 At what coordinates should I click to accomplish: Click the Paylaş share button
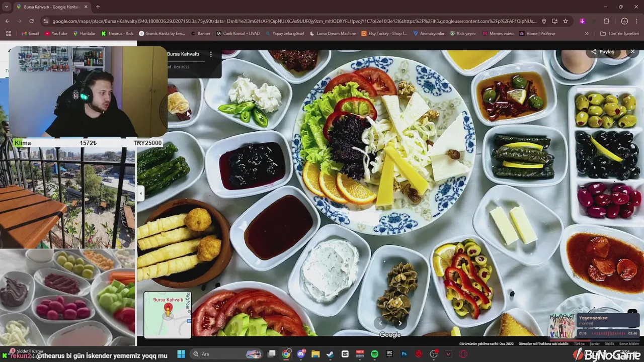pyautogui.click(x=603, y=52)
